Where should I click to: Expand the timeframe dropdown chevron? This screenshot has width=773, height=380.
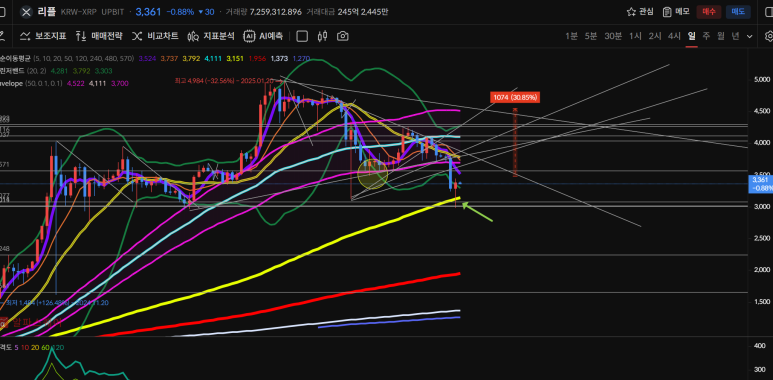(x=750, y=36)
